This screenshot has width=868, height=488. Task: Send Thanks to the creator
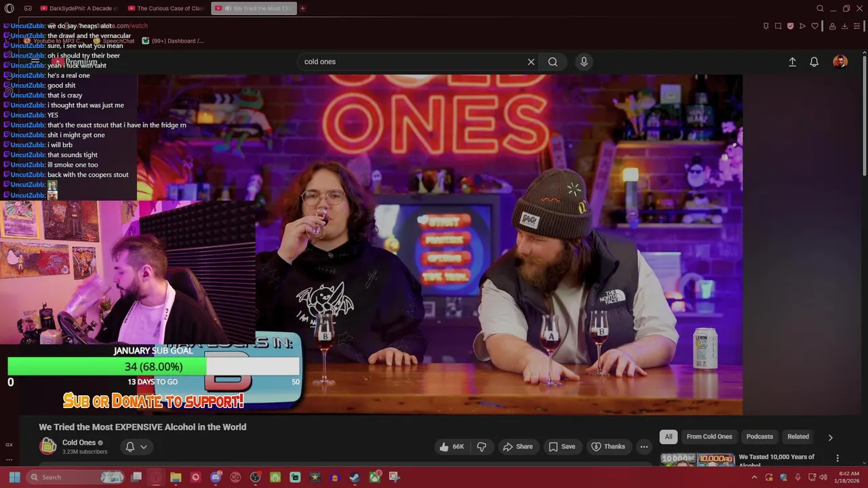[x=608, y=447]
